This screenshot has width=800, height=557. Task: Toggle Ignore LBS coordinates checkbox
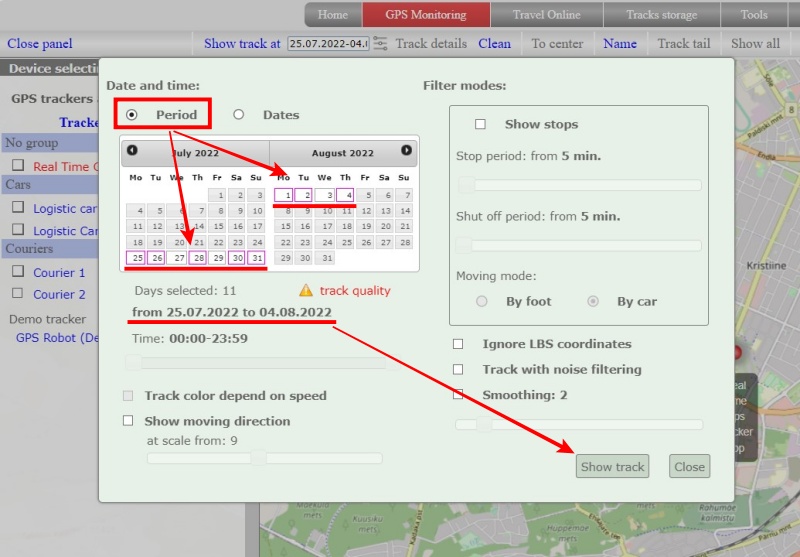[458, 344]
